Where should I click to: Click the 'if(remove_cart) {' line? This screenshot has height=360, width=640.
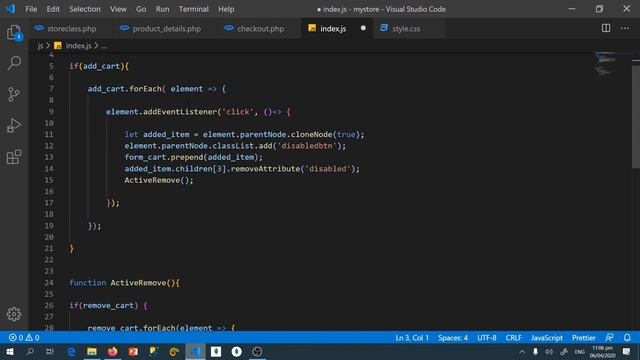tap(108, 305)
